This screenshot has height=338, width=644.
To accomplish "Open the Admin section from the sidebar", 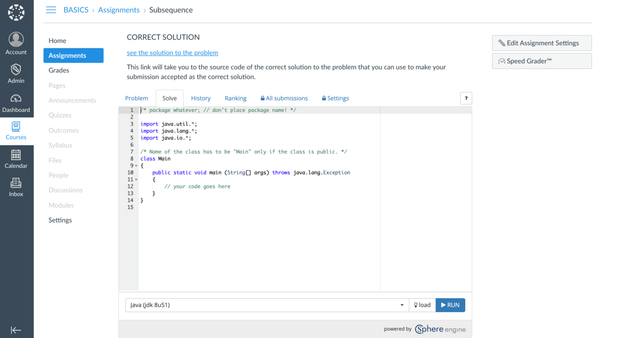I will point(16,70).
